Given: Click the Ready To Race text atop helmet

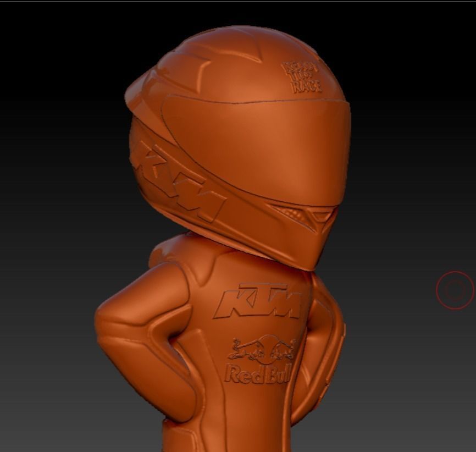Looking at the screenshot, I should pyautogui.click(x=301, y=76).
